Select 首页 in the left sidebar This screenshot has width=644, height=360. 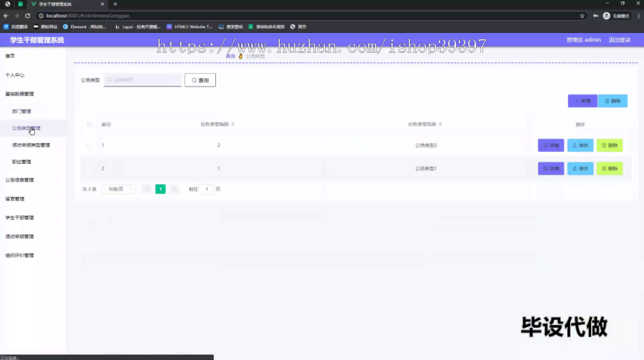(10, 56)
